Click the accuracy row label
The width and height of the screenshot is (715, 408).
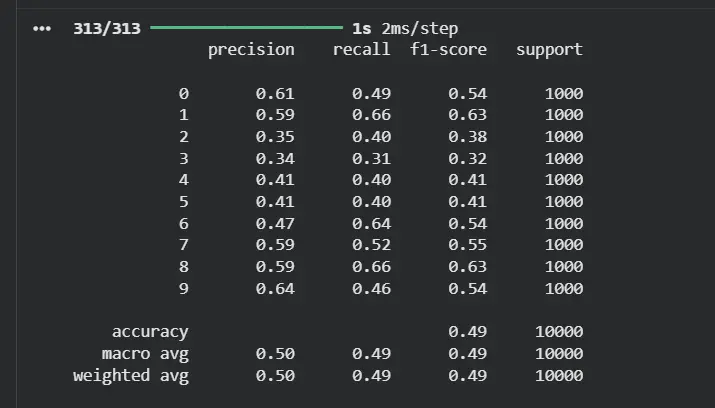150,332
